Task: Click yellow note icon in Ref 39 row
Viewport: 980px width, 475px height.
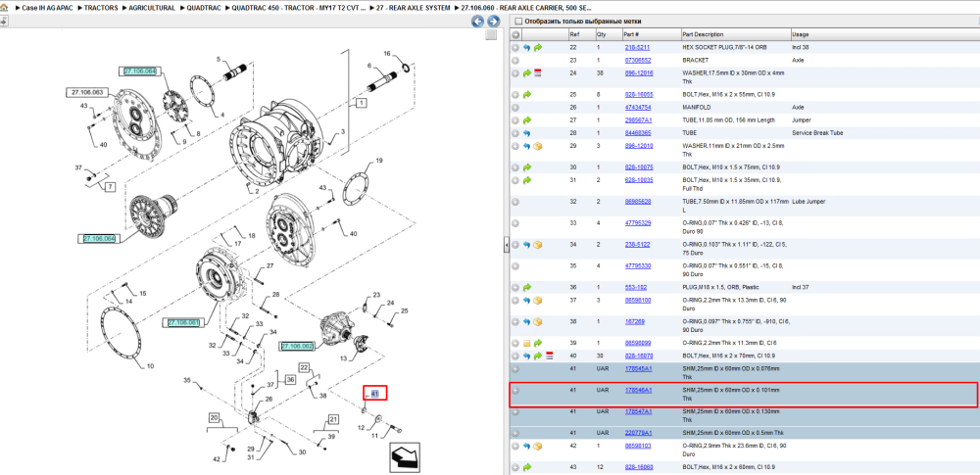Action: coord(527,343)
